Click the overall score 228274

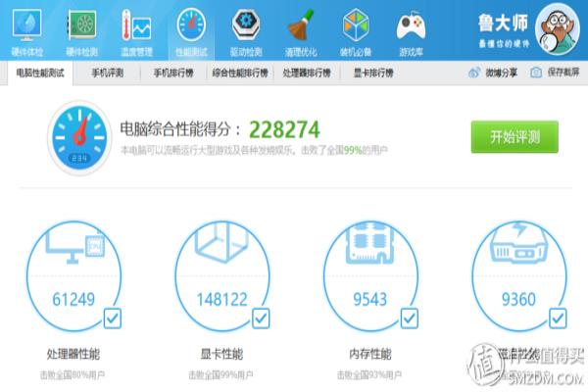point(284,129)
